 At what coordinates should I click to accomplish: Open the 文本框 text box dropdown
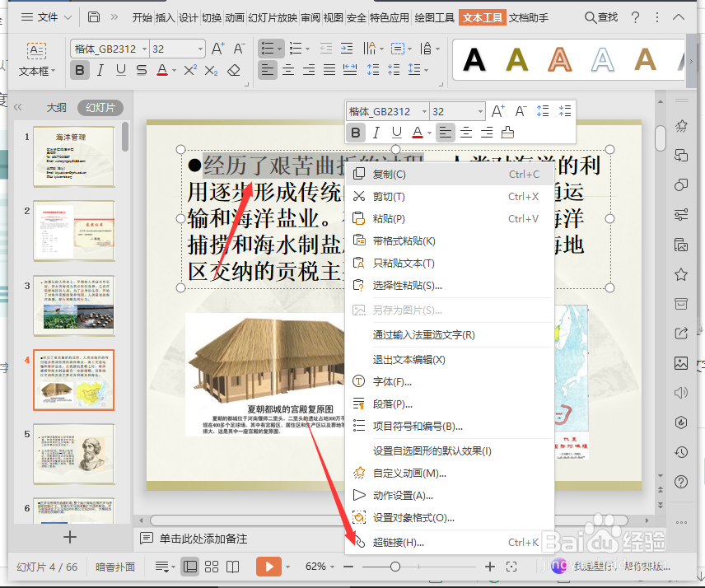[36, 71]
